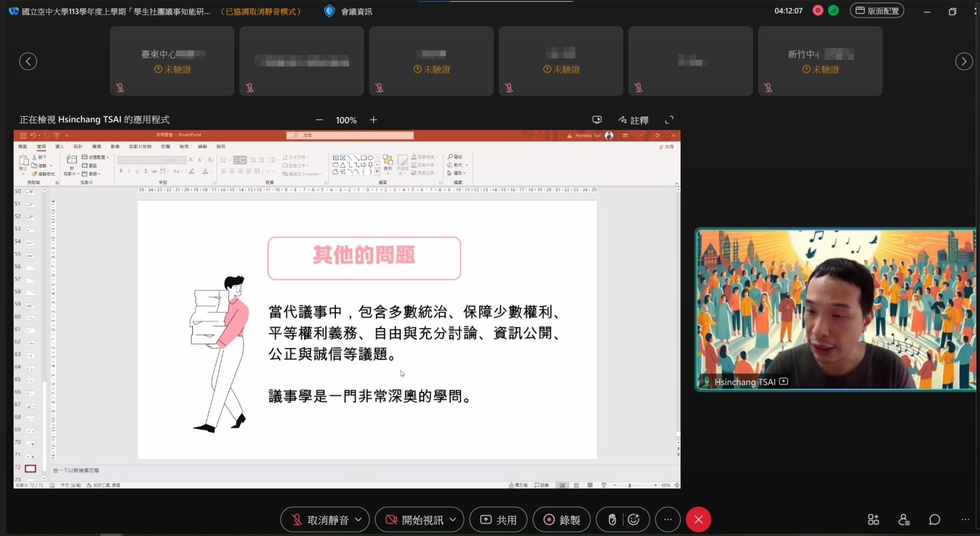Open the participants panel icon
The width and height of the screenshot is (980, 536).
pos(904,519)
